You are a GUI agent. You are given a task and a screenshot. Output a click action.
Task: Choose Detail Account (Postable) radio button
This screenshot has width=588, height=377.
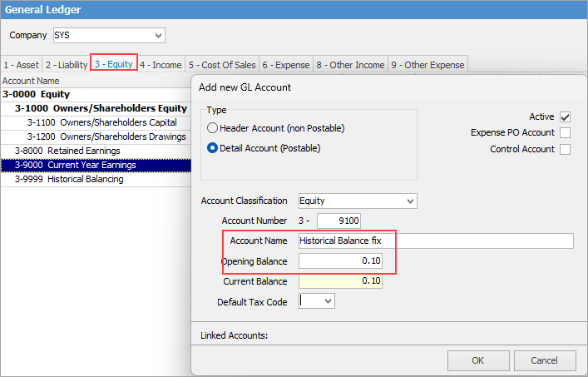click(213, 148)
